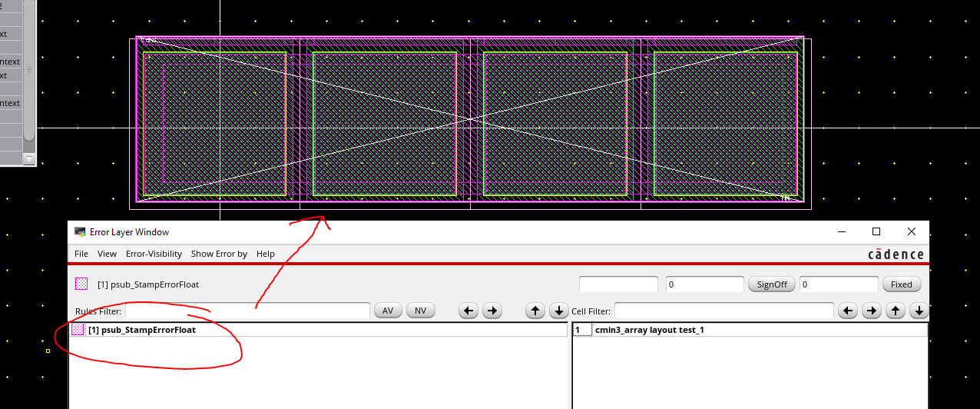
Task: Click the SignOff button
Action: click(x=772, y=284)
